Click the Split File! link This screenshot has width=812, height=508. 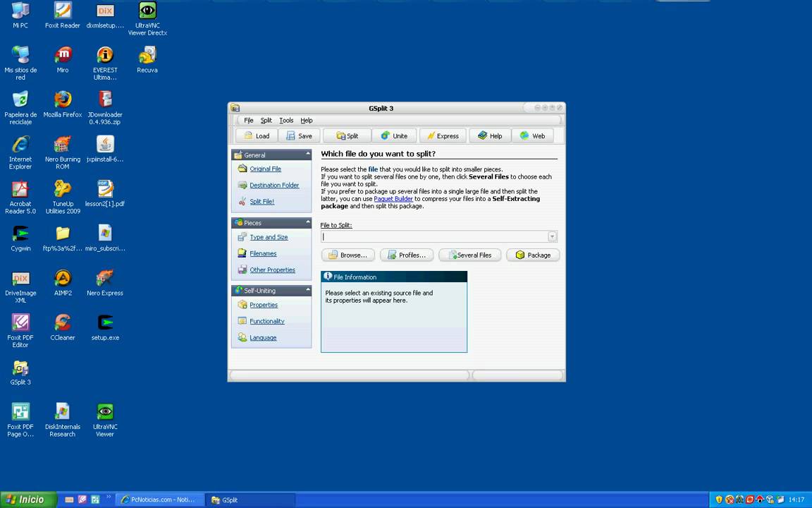click(x=262, y=202)
